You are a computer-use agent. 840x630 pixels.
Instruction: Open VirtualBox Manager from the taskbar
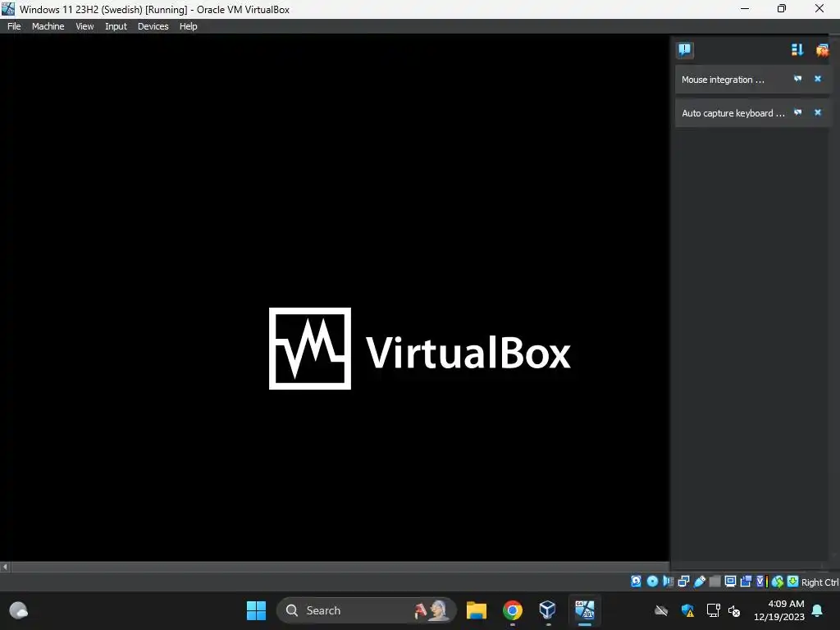pyautogui.click(x=547, y=610)
